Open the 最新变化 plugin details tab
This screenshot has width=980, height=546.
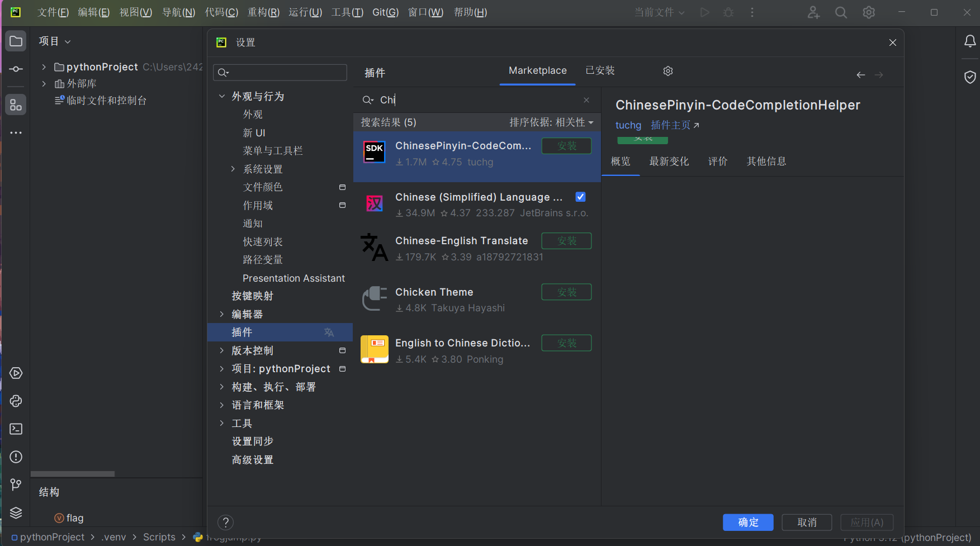click(x=669, y=162)
